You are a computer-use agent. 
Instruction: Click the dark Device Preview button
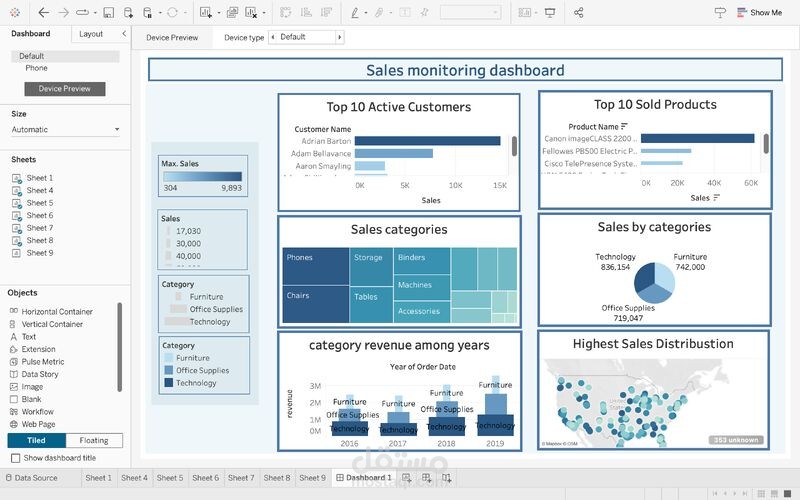(x=65, y=89)
